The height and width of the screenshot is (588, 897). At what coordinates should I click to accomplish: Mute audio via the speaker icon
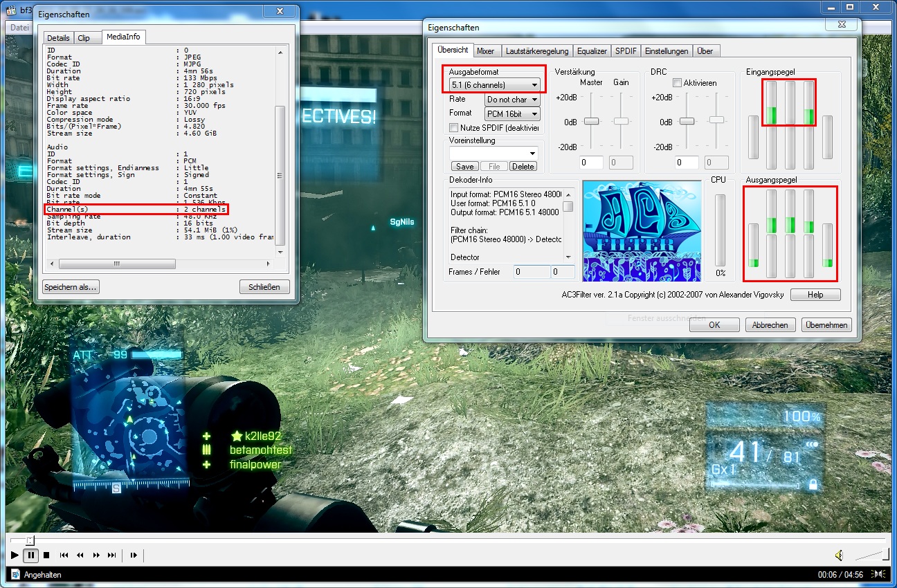[839, 555]
